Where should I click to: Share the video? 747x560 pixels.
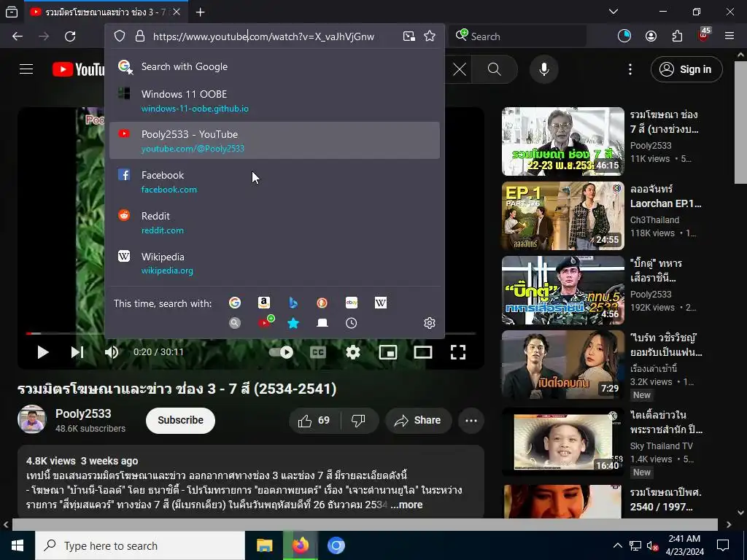coord(418,421)
